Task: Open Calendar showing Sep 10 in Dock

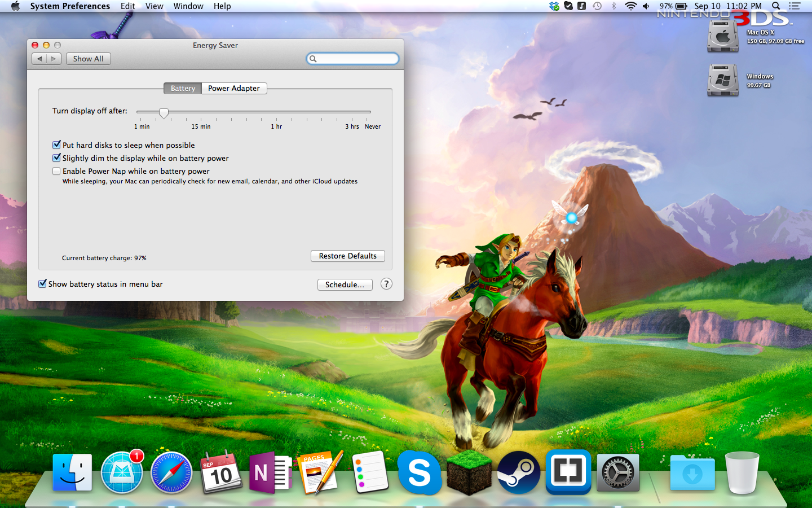Action: click(221, 472)
